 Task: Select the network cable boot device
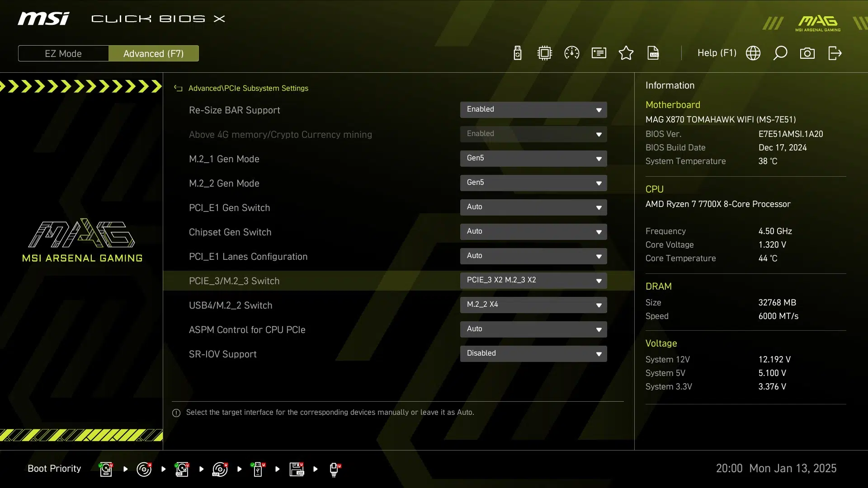335,470
